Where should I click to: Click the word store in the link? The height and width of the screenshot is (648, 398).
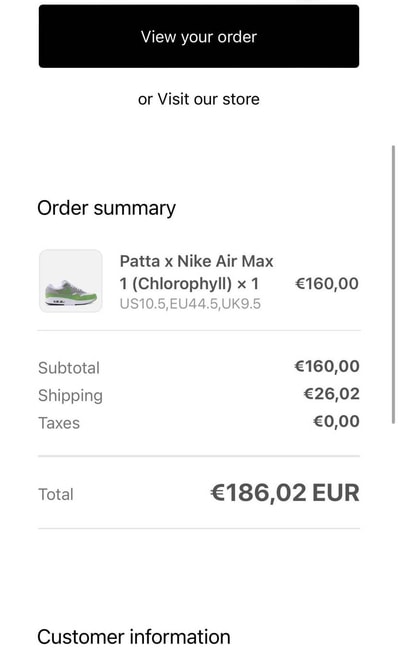coord(241,99)
